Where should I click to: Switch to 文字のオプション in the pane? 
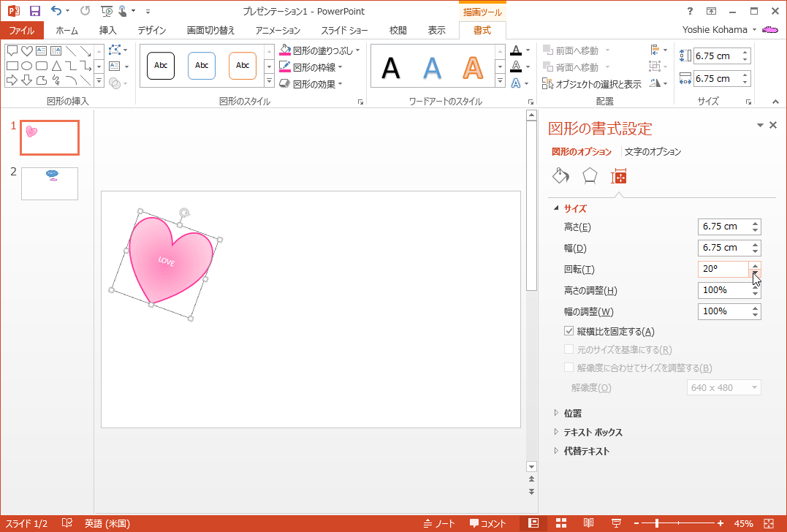653,151
